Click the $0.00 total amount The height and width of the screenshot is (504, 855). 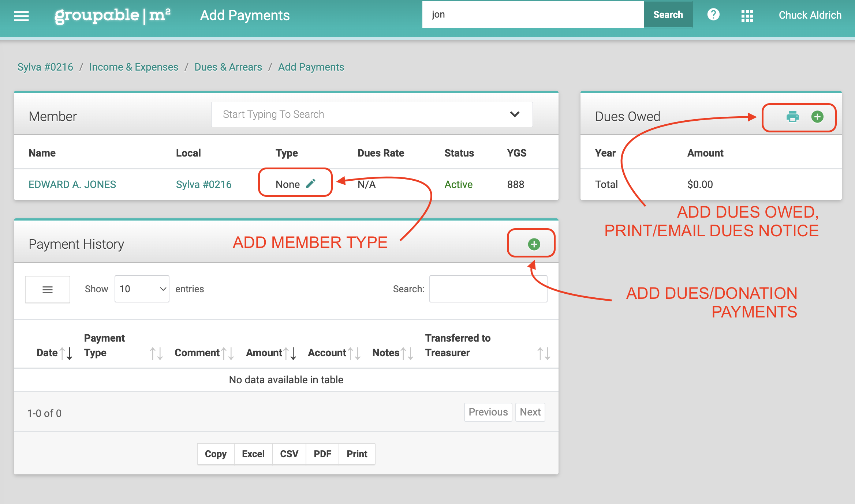point(700,184)
